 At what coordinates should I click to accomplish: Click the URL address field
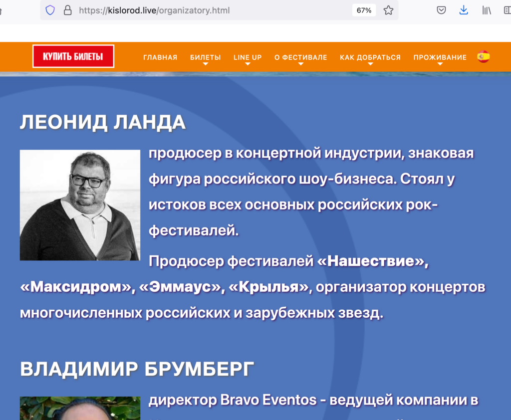tap(210, 10)
